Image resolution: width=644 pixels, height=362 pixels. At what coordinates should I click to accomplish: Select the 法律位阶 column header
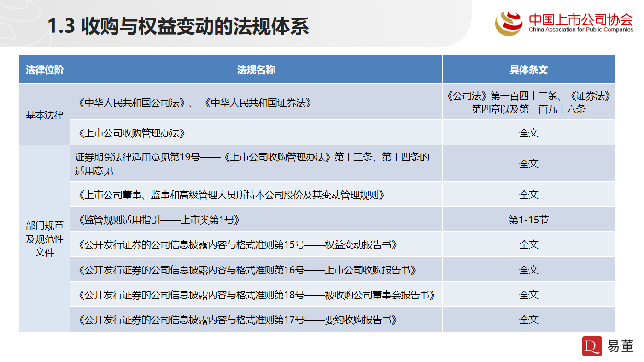45,70
